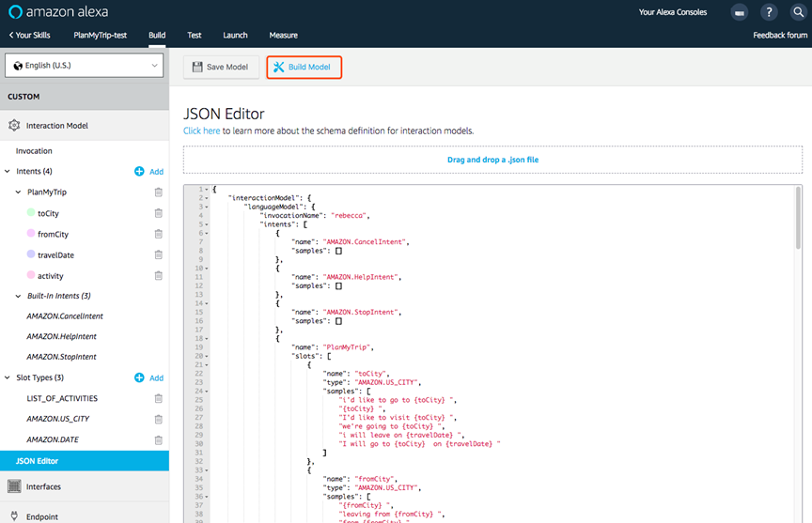Image resolution: width=812 pixels, height=523 pixels.
Task: Select the toCity slot green dot
Action: click(31, 212)
